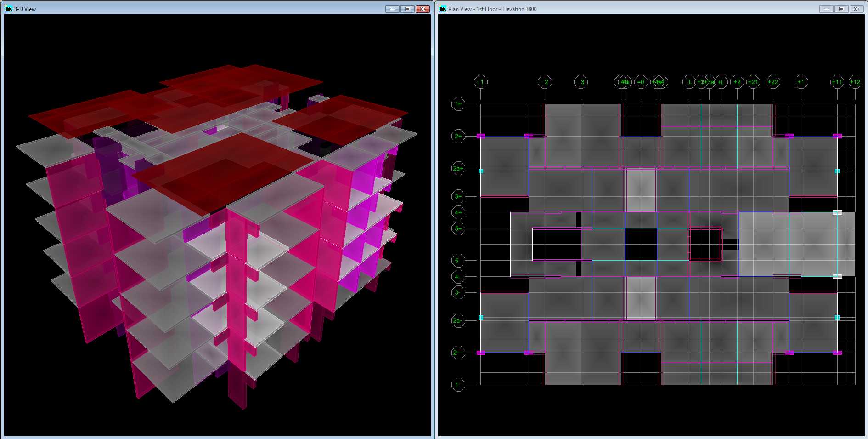Select the 2a+ grid bubble
Screen dimensions: 868x439
click(458, 168)
